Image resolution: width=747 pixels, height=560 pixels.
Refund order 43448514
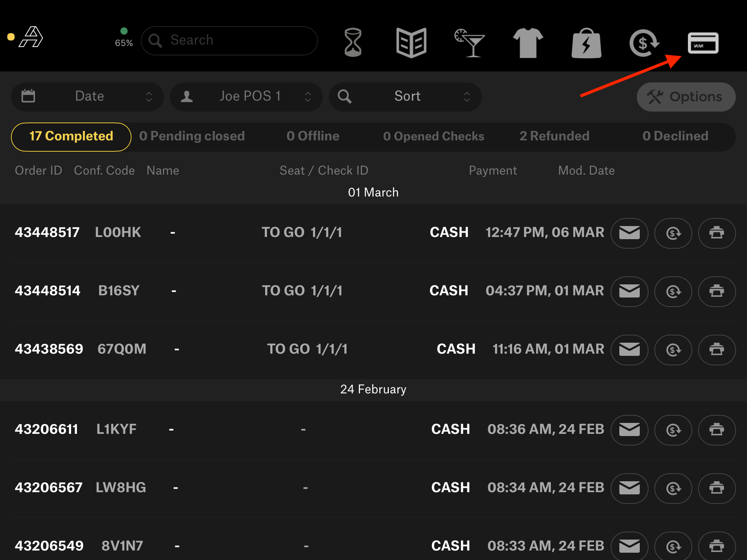pos(673,291)
